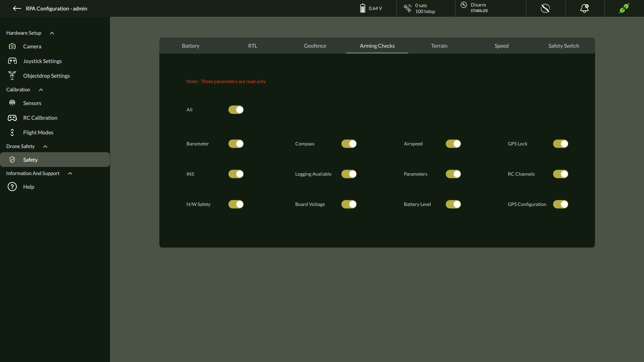Image resolution: width=644 pixels, height=362 pixels.
Task: Toggle the INS switch
Action: (x=236, y=174)
